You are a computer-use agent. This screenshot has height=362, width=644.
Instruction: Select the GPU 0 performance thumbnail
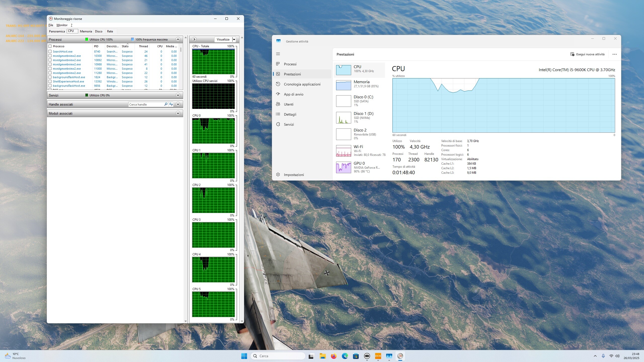(x=360, y=167)
